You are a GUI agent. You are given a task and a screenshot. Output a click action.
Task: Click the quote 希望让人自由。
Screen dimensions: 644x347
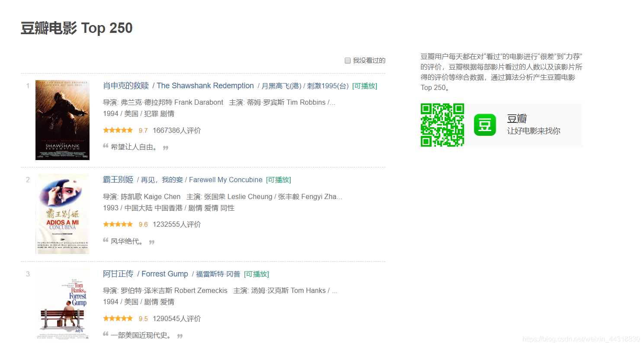point(135,147)
